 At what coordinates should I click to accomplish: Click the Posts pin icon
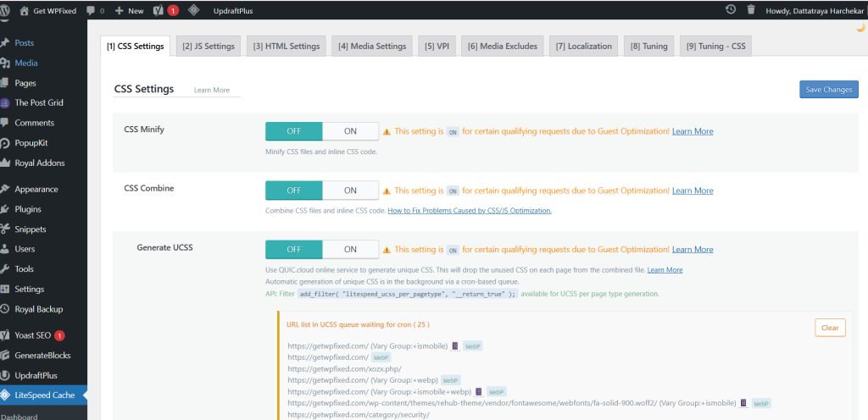(x=5, y=42)
